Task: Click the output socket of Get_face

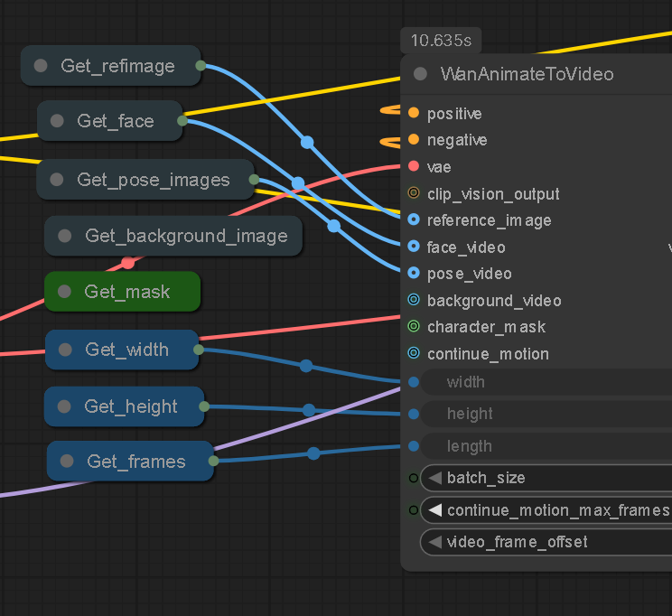Action: [x=182, y=120]
